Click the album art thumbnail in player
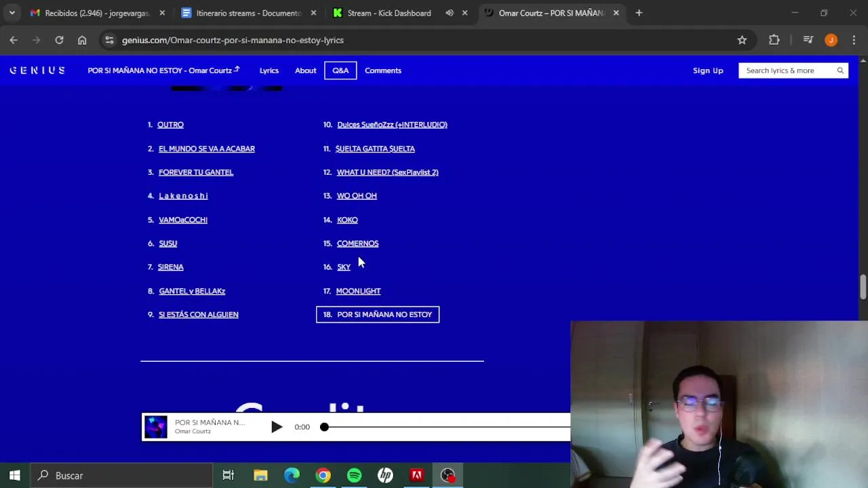Image resolution: width=868 pixels, height=488 pixels. 156,427
